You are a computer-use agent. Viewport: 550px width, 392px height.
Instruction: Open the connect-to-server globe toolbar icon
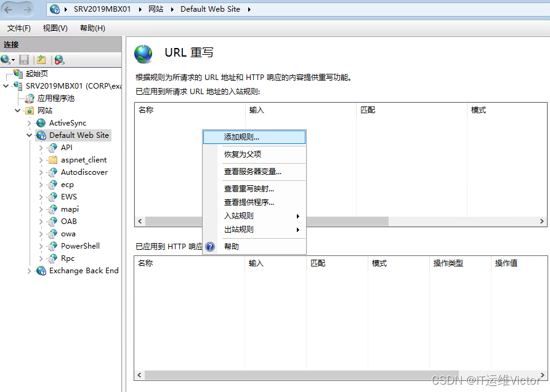(x=6, y=60)
